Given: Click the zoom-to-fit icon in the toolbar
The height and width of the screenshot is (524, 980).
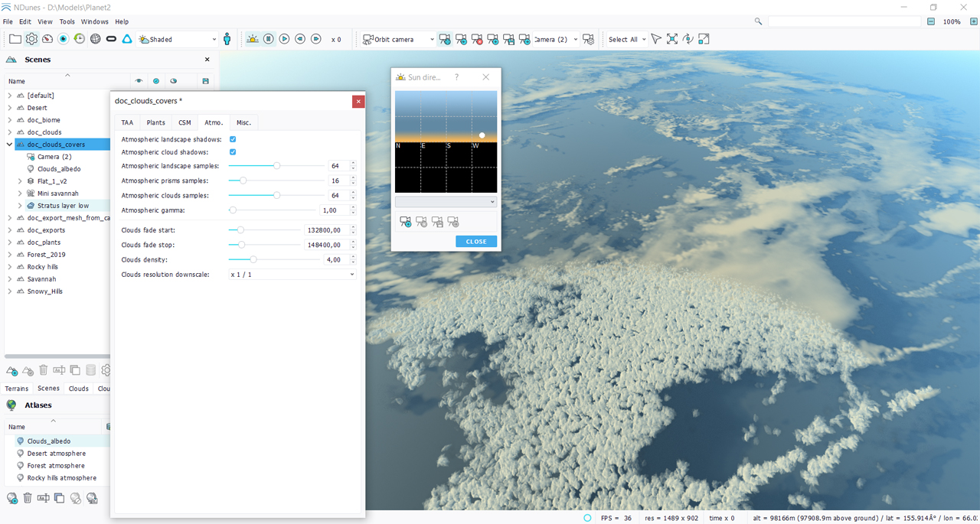Looking at the screenshot, I should point(672,39).
